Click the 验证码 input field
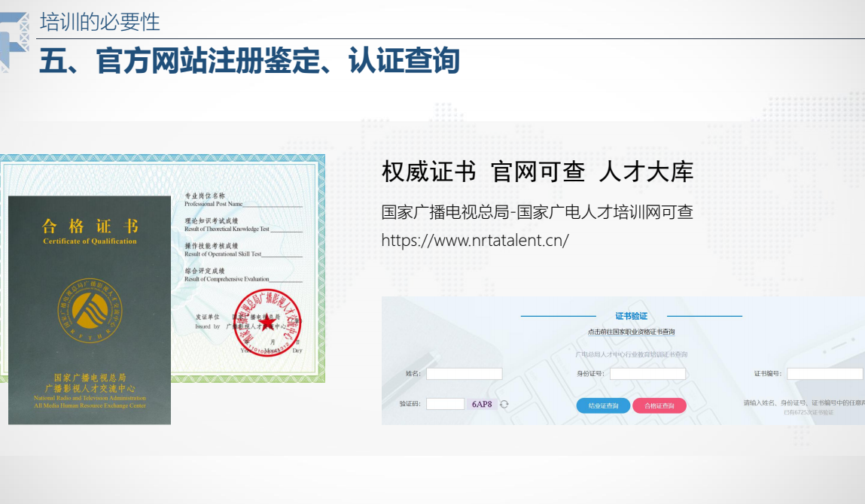Screen dimensions: 865x504 pos(445,404)
